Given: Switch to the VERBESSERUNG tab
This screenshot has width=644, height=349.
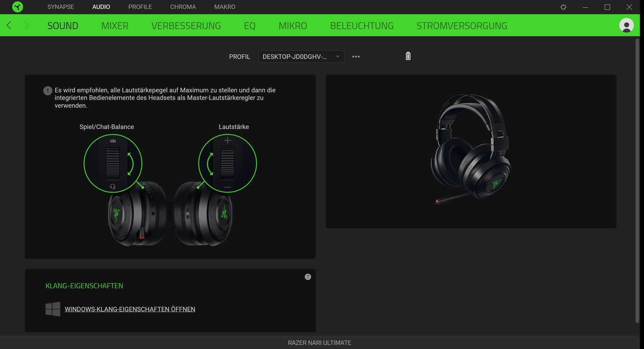Looking at the screenshot, I should pos(186,26).
